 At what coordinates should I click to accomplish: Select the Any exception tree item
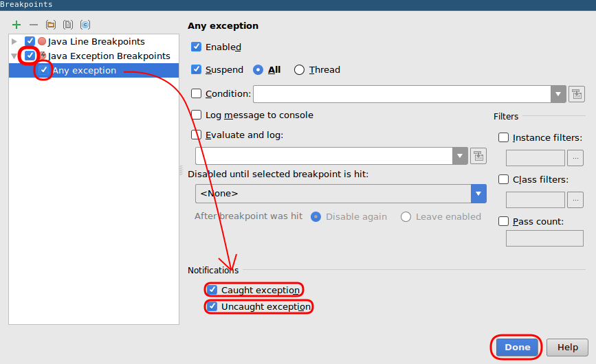(x=84, y=70)
